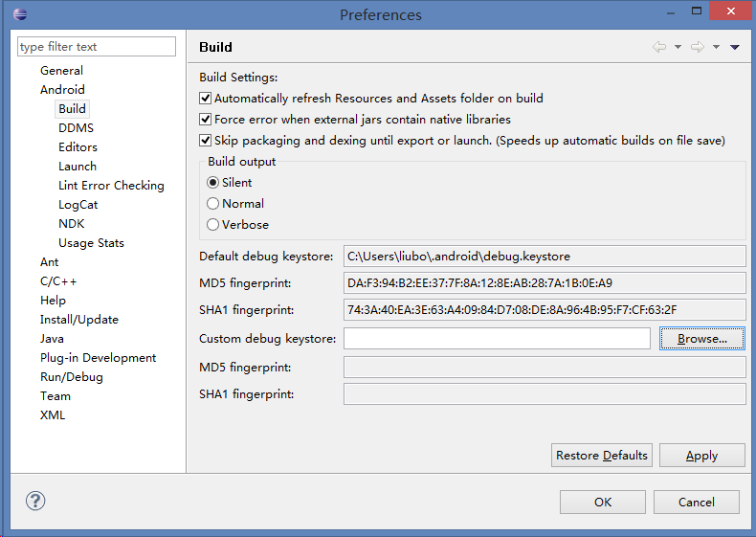756x537 pixels.
Task: Open the DDMS preferences page
Action: click(x=77, y=128)
